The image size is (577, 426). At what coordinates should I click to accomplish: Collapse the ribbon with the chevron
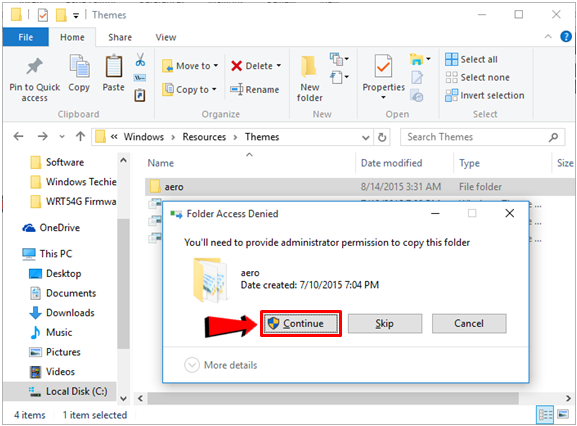pos(548,36)
